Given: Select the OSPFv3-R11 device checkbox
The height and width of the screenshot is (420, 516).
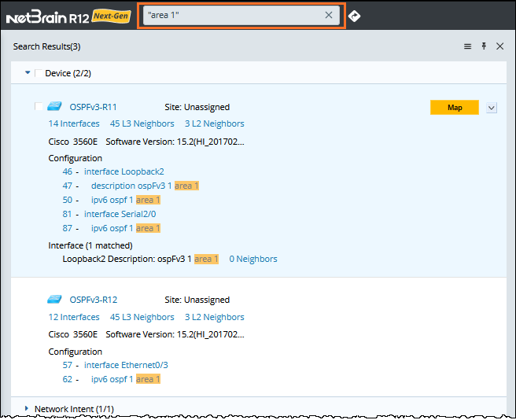Looking at the screenshot, I should point(39,107).
